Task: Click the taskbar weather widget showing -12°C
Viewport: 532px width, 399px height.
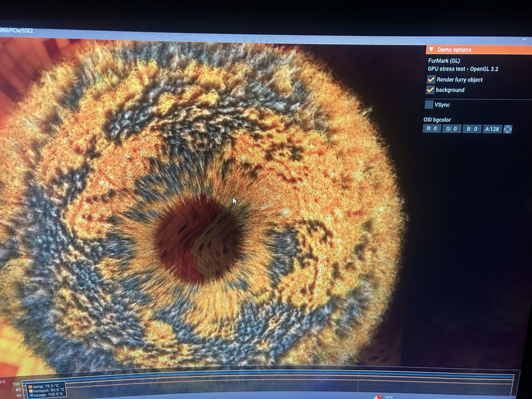Action: tap(385, 397)
